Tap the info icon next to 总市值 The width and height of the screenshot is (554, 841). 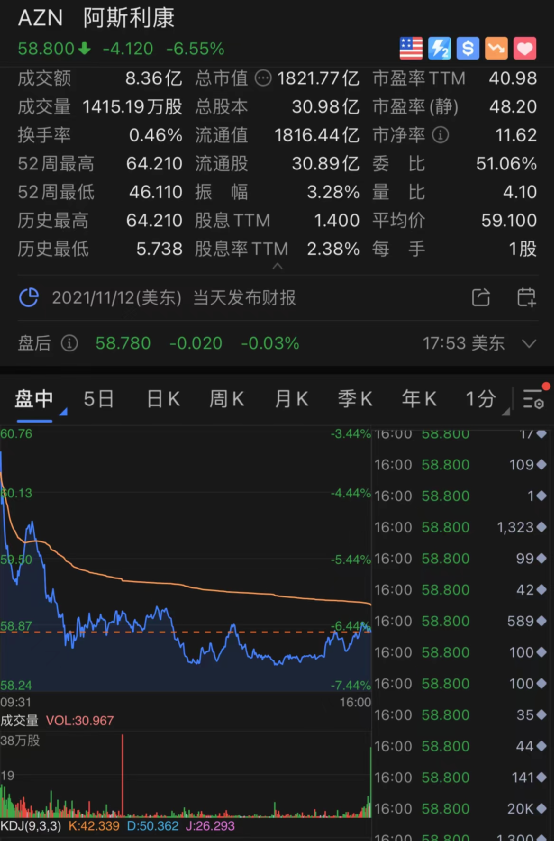point(263,78)
